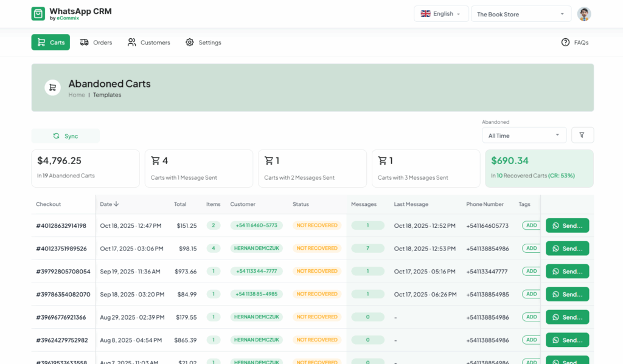Open customer HERNAN DEMCZUK in second row

tap(256, 249)
